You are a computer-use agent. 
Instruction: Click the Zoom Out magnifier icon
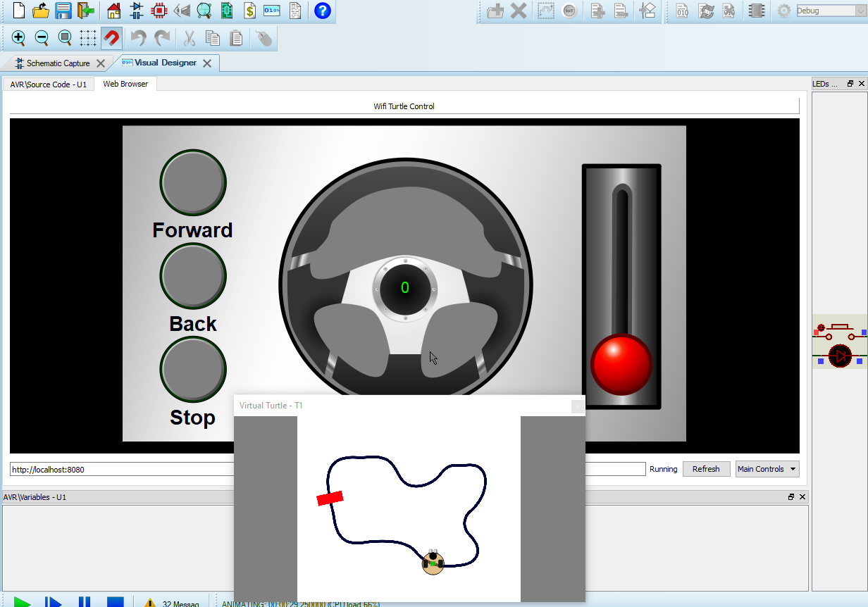[42, 38]
